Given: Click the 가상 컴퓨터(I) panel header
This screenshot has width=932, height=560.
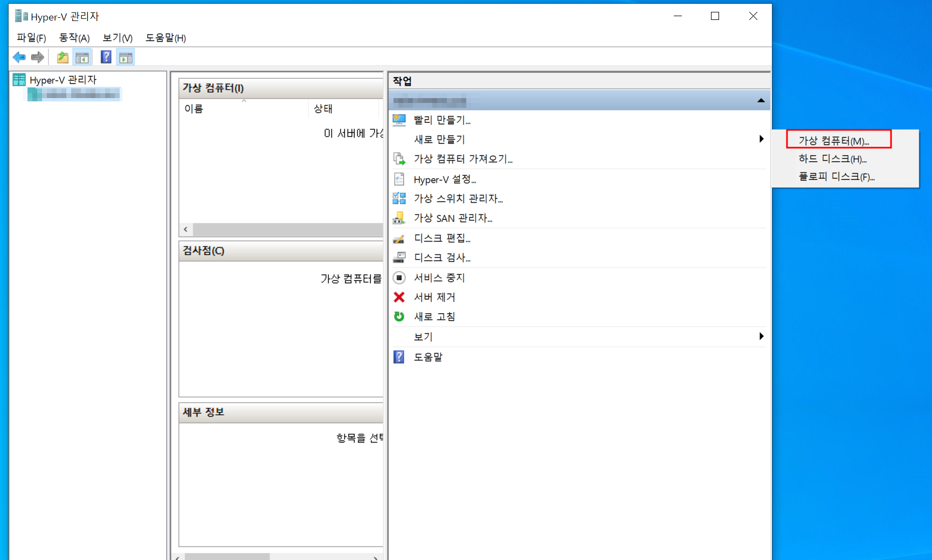Looking at the screenshot, I should pyautogui.click(x=281, y=88).
